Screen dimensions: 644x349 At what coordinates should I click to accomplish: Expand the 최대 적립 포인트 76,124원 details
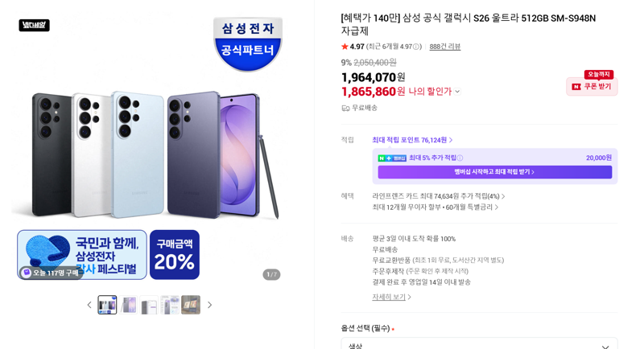pos(412,140)
